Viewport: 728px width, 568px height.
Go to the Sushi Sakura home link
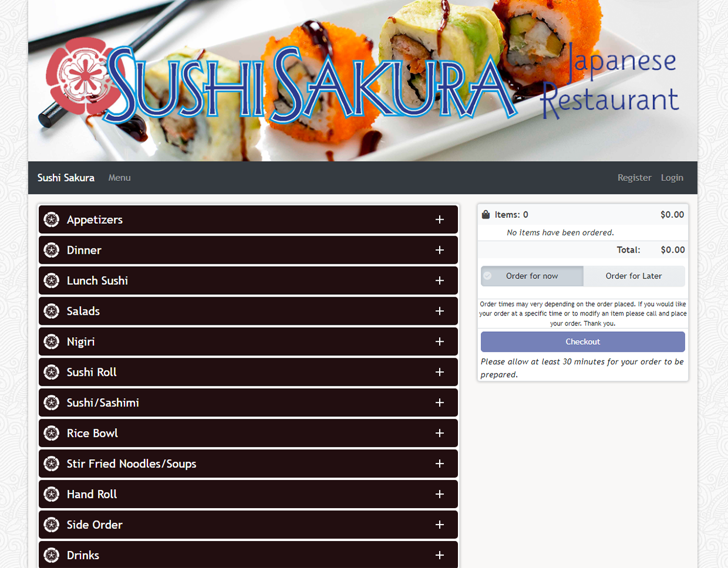click(x=66, y=178)
